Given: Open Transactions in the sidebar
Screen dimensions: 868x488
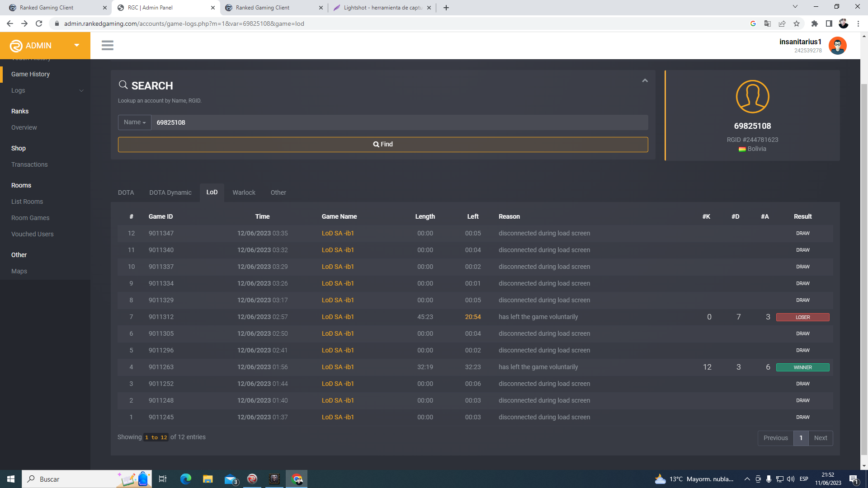Looking at the screenshot, I should (x=29, y=164).
